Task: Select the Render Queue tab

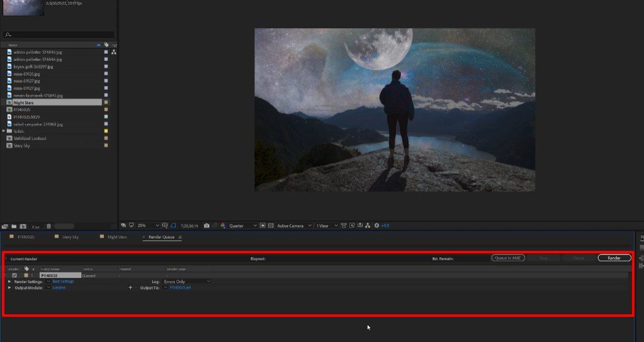Action: pos(161,237)
